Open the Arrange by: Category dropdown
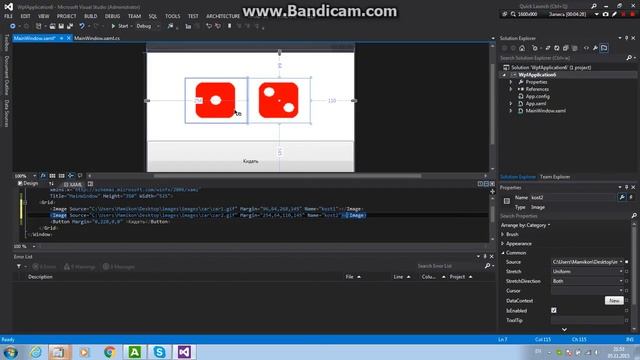The height and width of the screenshot is (360, 640). coord(526,225)
